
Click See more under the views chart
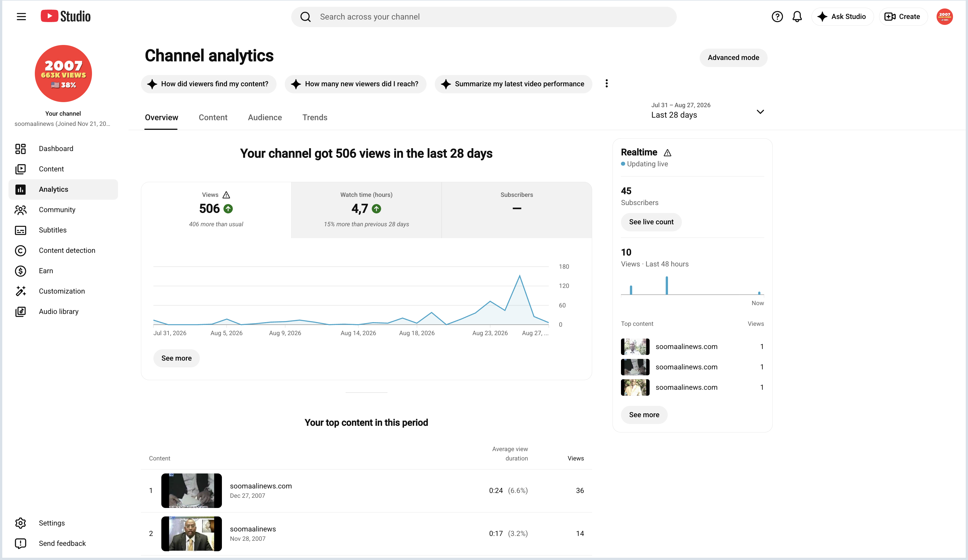coord(176,358)
